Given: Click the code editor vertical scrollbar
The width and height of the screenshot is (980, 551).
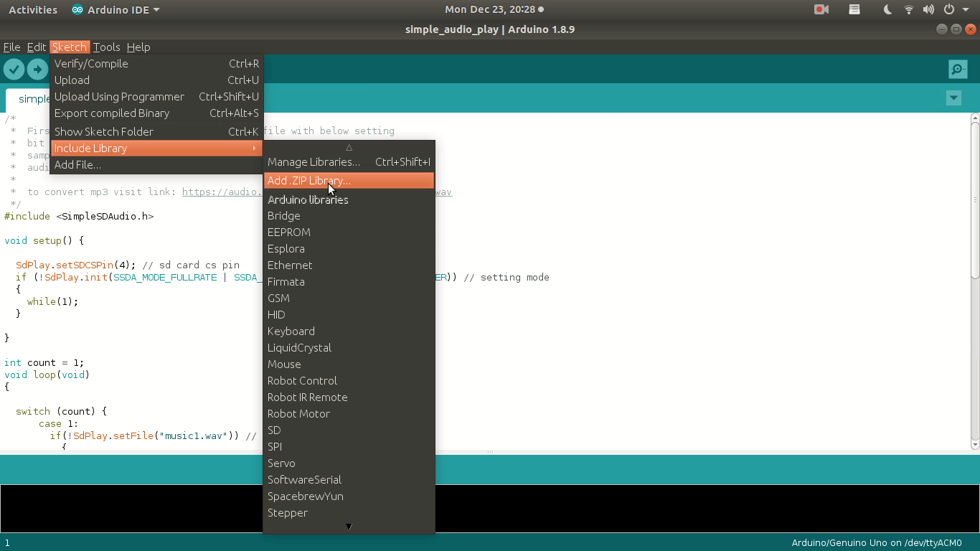Looking at the screenshot, I should point(975,200).
